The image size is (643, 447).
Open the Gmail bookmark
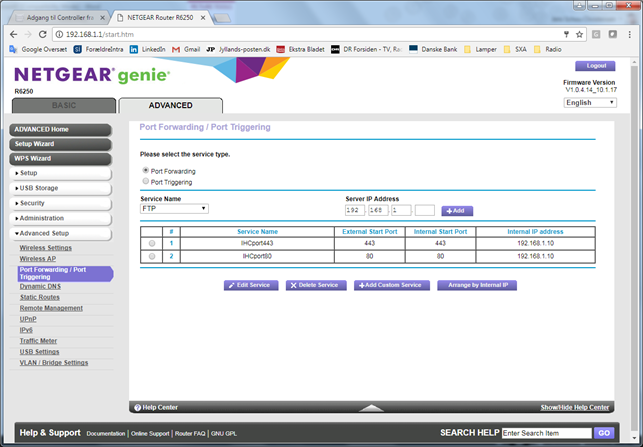click(185, 48)
